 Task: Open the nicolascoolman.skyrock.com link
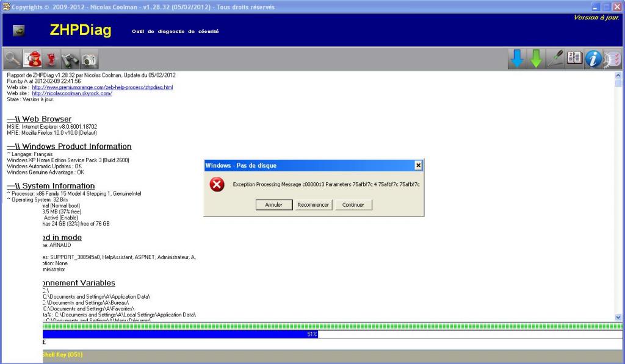[x=72, y=93]
